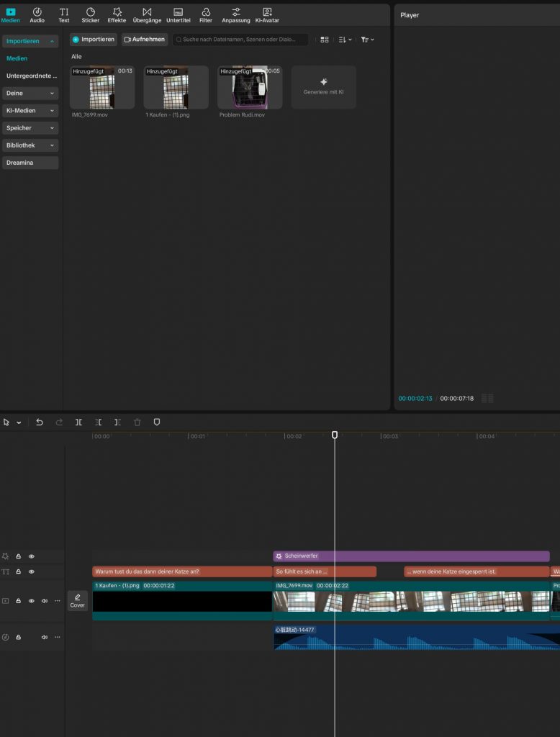The height and width of the screenshot is (737, 560).
Task: Click the Cover edit button
Action: pos(77,601)
